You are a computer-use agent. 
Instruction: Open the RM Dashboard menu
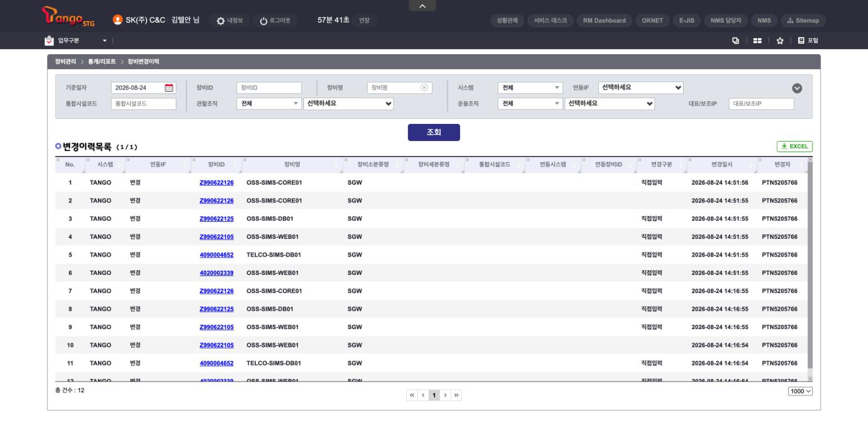(604, 20)
